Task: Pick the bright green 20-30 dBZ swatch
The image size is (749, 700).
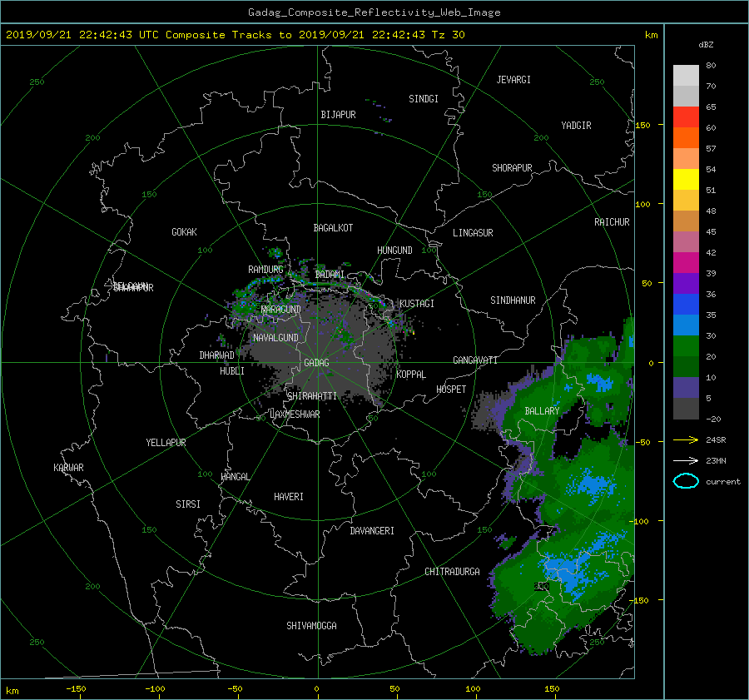Action: [686, 345]
